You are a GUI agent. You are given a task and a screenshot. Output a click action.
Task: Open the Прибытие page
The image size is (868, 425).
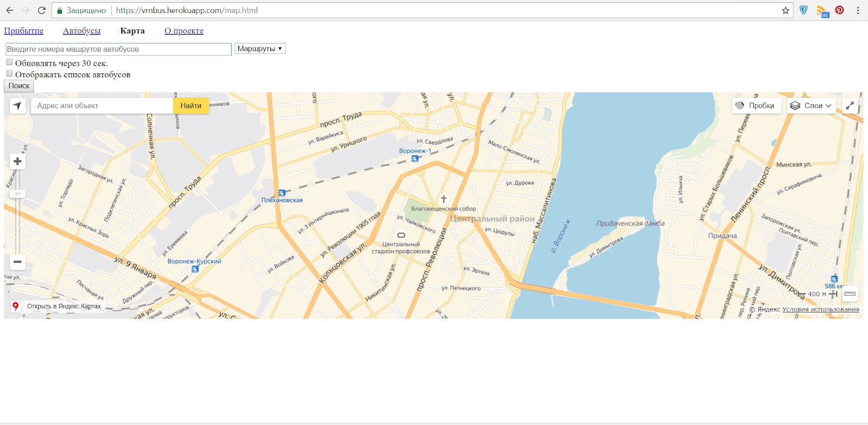[x=24, y=31]
